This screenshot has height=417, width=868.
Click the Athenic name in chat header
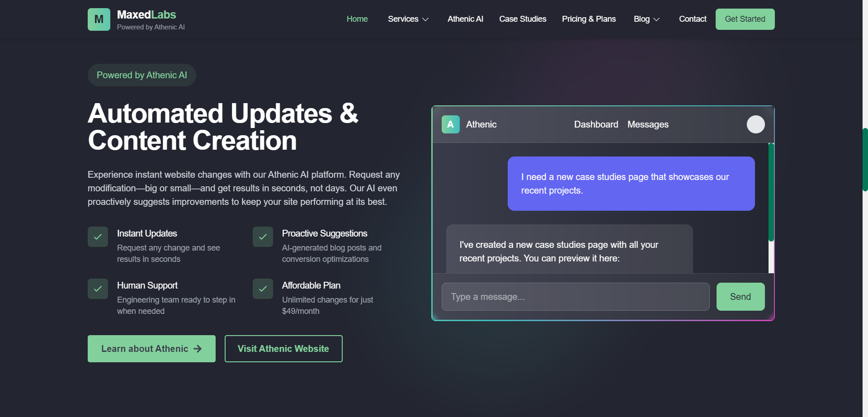[x=481, y=124]
